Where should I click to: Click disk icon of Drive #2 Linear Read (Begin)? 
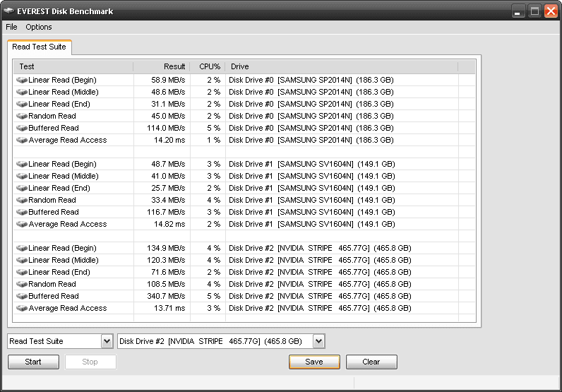(x=22, y=248)
